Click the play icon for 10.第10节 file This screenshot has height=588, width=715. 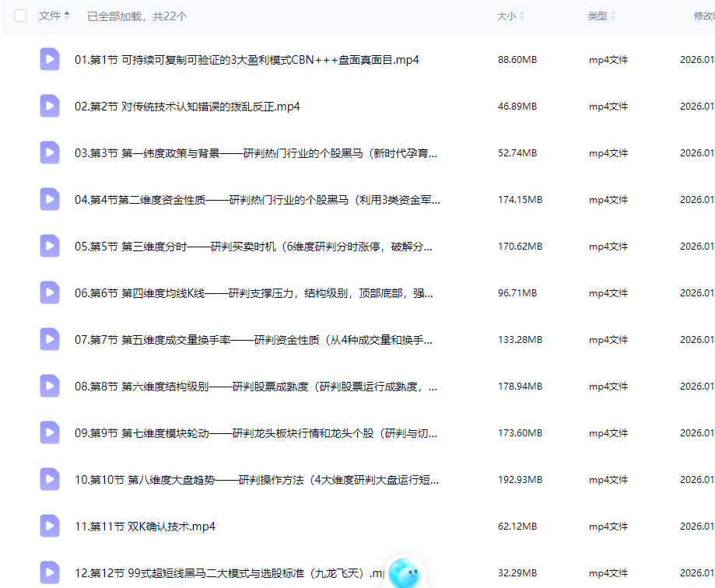coord(49,479)
